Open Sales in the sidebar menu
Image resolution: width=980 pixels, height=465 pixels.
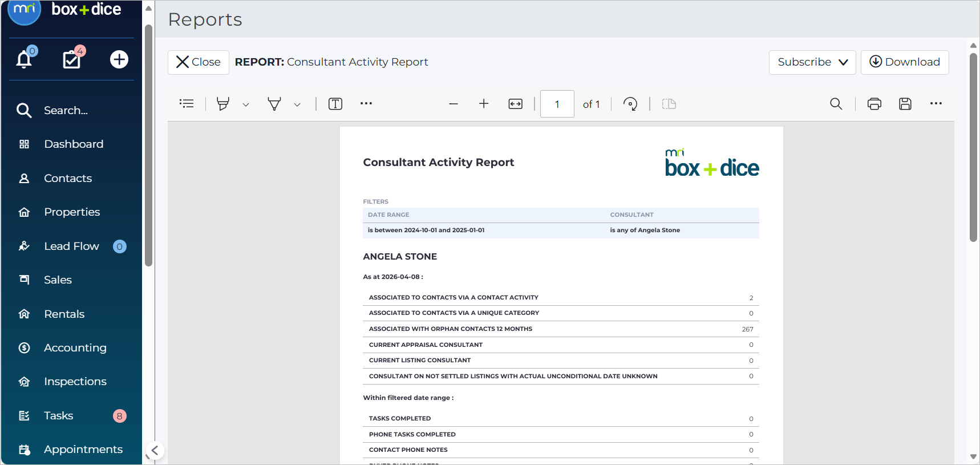point(58,280)
